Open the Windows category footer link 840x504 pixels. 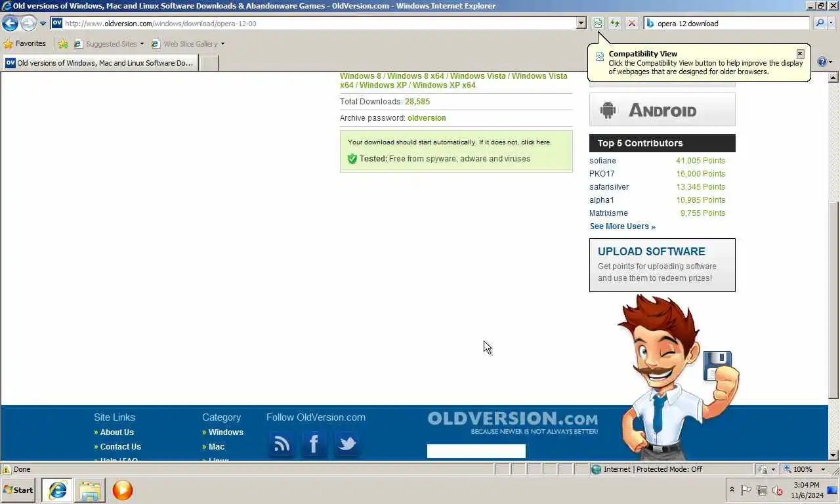pos(226,432)
